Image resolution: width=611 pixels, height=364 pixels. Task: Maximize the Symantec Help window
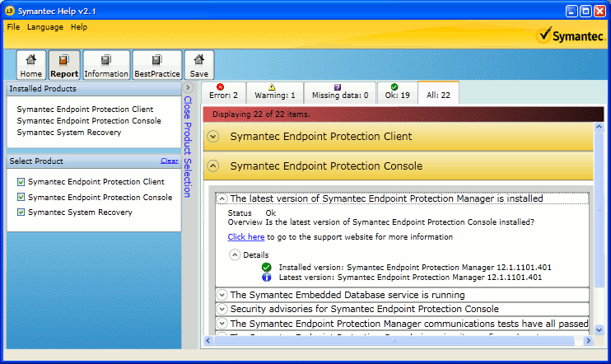point(585,11)
